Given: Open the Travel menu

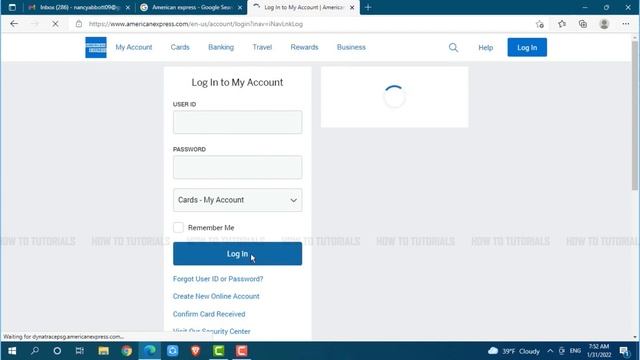Looking at the screenshot, I should (x=262, y=47).
